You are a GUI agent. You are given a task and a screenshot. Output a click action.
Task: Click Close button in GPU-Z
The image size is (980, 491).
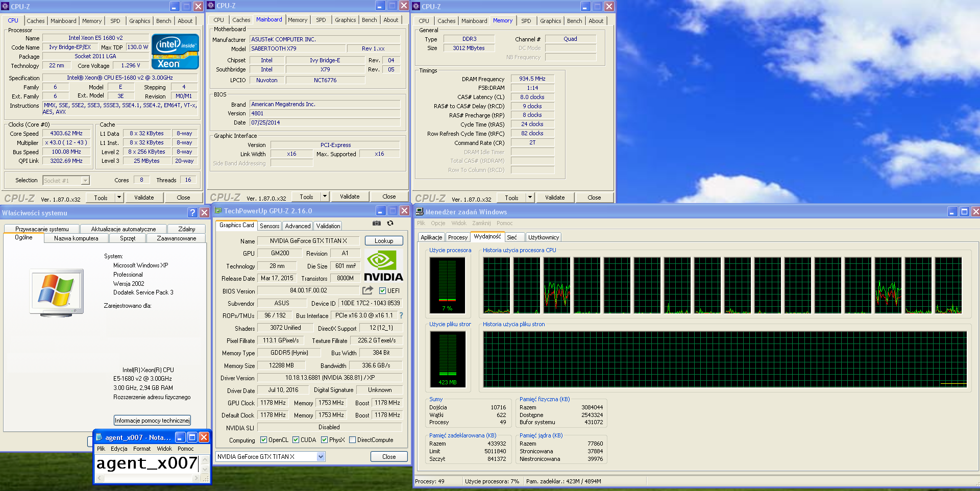[x=389, y=457]
